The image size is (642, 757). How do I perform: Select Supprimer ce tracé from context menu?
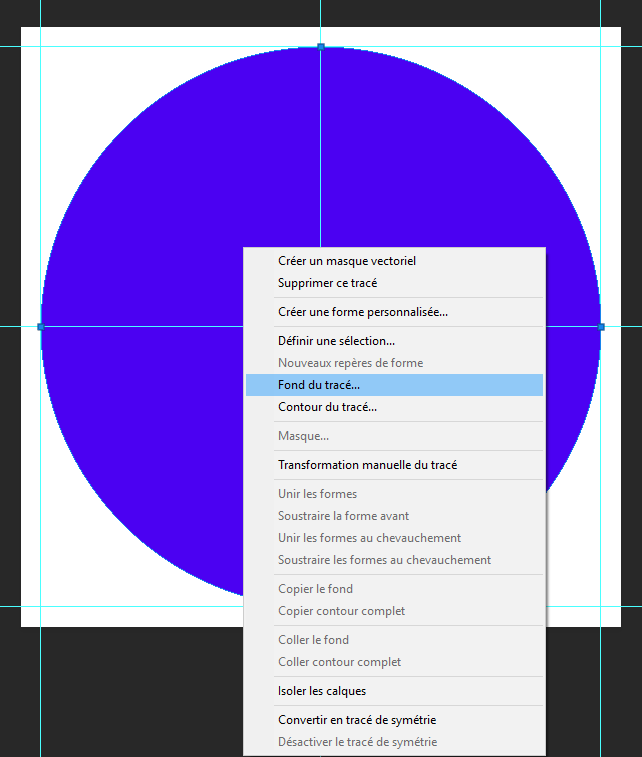[x=328, y=283]
